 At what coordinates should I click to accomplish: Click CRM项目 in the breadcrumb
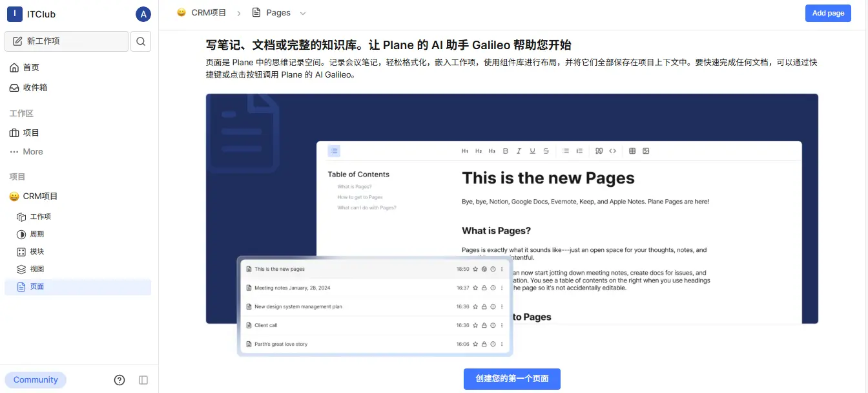point(208,13)
